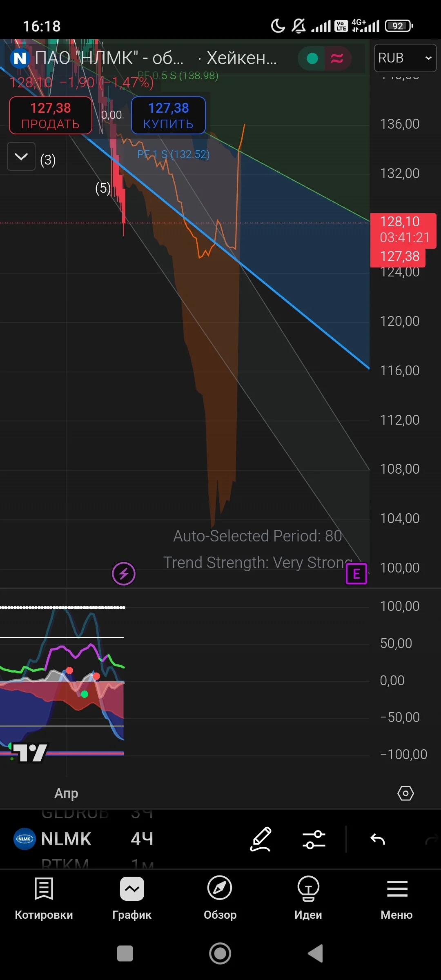Tap the purple E earnings marker
441x980 pixels.
[x=356, y=574]
